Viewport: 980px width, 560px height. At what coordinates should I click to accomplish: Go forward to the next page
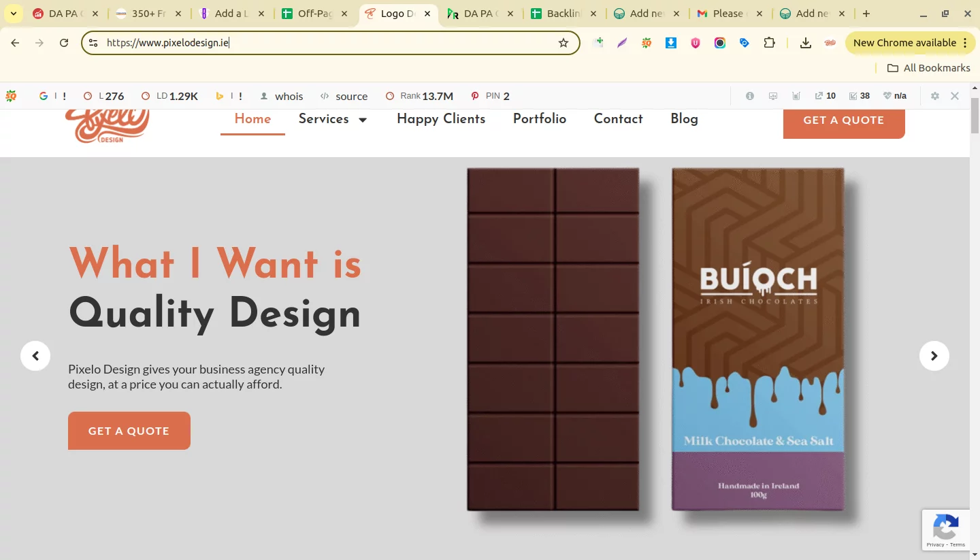click(39, 43)
